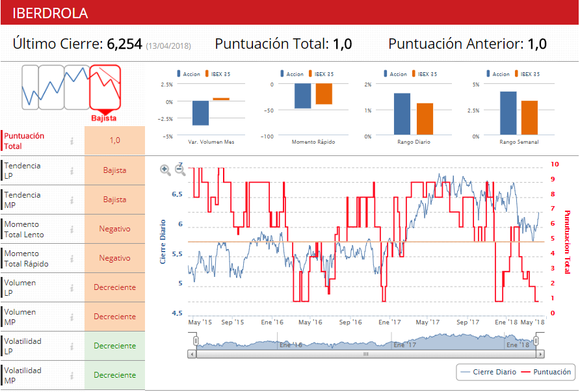Zoom in on the chart with magnifier plus

point(165,170)
